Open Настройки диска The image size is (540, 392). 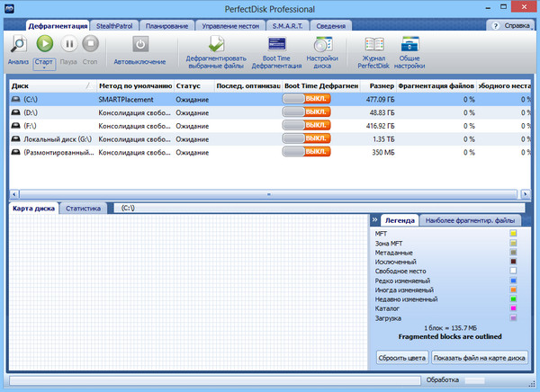321,45
